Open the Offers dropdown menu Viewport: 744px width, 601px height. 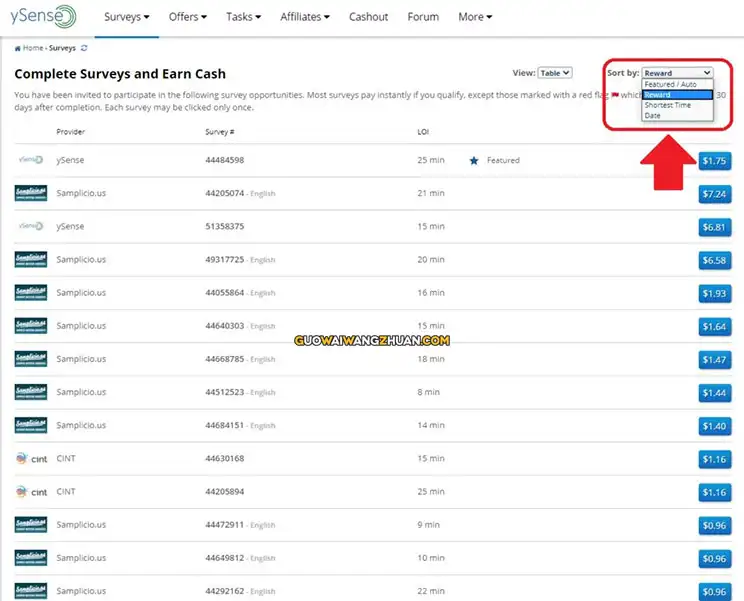(188, 17)
